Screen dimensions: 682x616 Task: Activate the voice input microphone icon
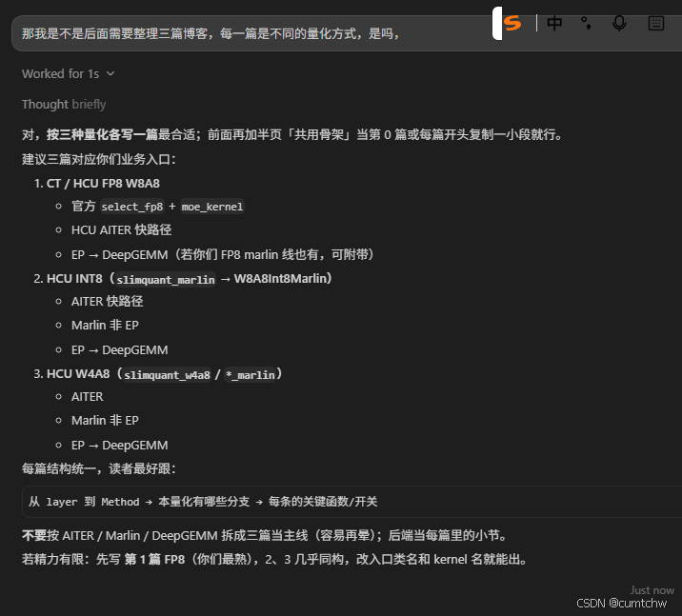tap(619, 23)
